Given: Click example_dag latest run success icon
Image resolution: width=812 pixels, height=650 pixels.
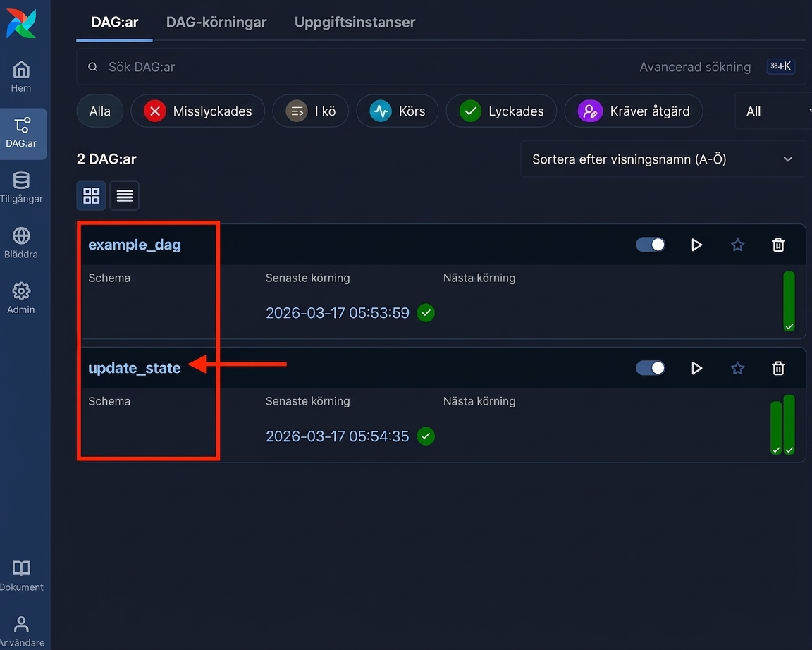Looking at the screenshot, I should (426, 313).
